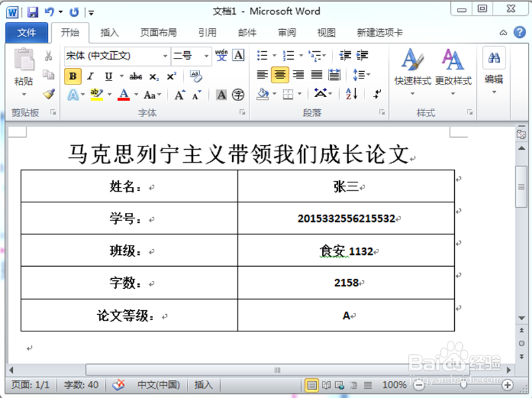Open the font size dropdown

pyautogui.click(x=205, y=55)
